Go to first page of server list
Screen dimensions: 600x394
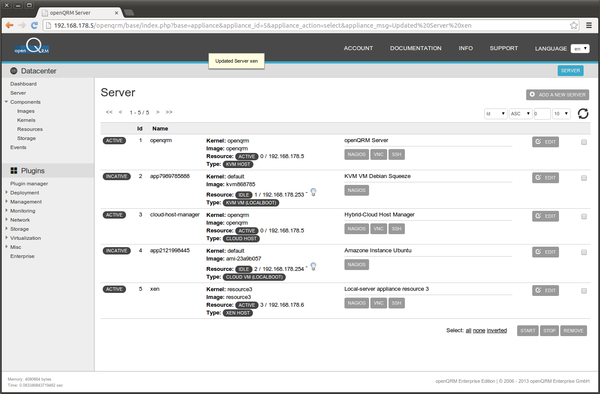pyautogui.click(x=109, y=112)
